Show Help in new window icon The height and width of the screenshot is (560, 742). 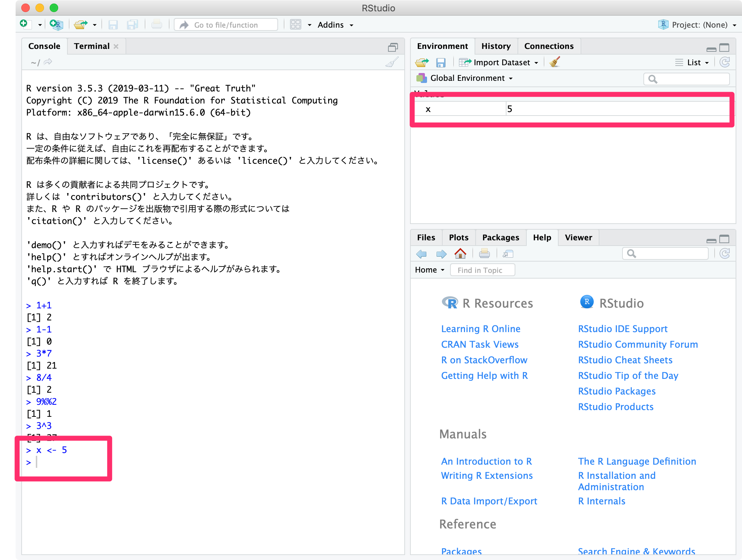508,254
